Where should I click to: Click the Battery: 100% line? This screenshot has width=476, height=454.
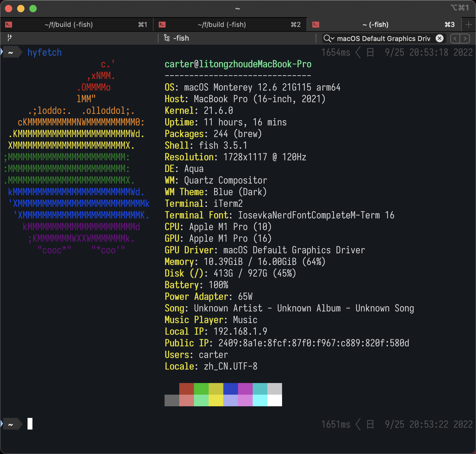pos(196,285)
